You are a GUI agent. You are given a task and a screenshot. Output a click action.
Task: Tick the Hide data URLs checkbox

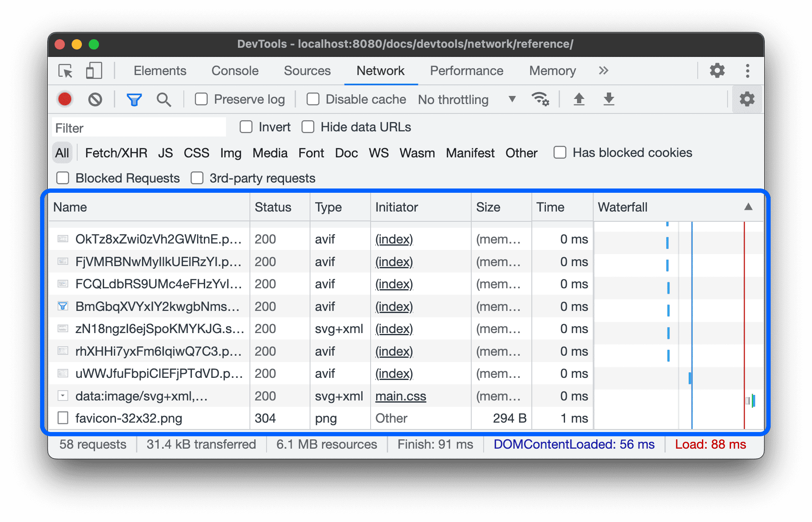pos(308,127)
